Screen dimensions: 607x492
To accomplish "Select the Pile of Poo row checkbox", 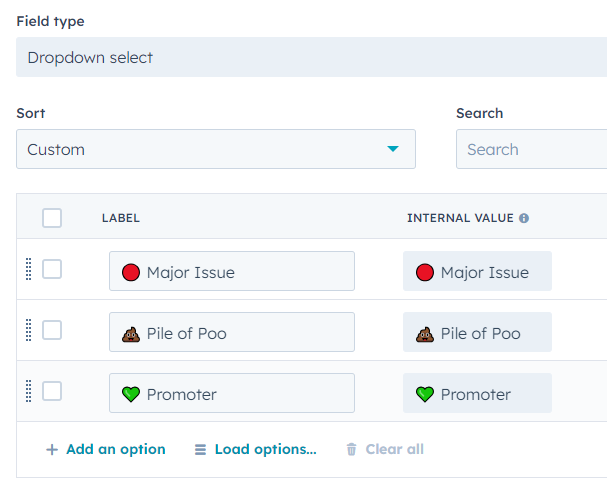I will 52,331.
